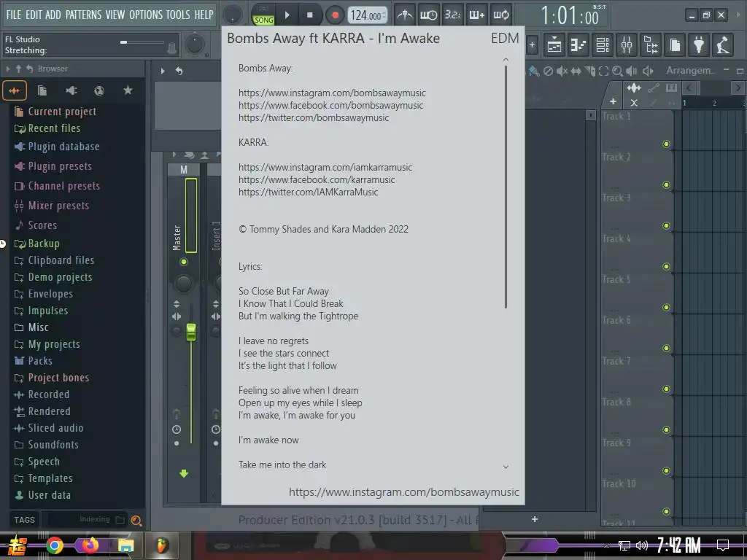Expand Recent files in Browser
Image resolution: width=747 pixels, height=560 pixels.
47,128
